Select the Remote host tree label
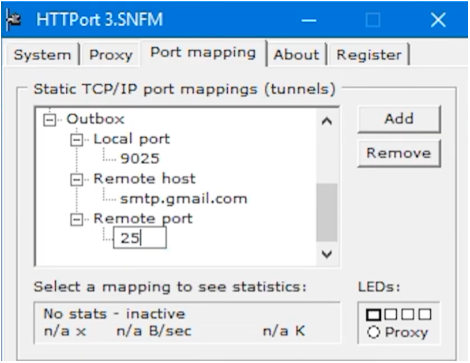470x363 pixels. [x=144, y=179]
